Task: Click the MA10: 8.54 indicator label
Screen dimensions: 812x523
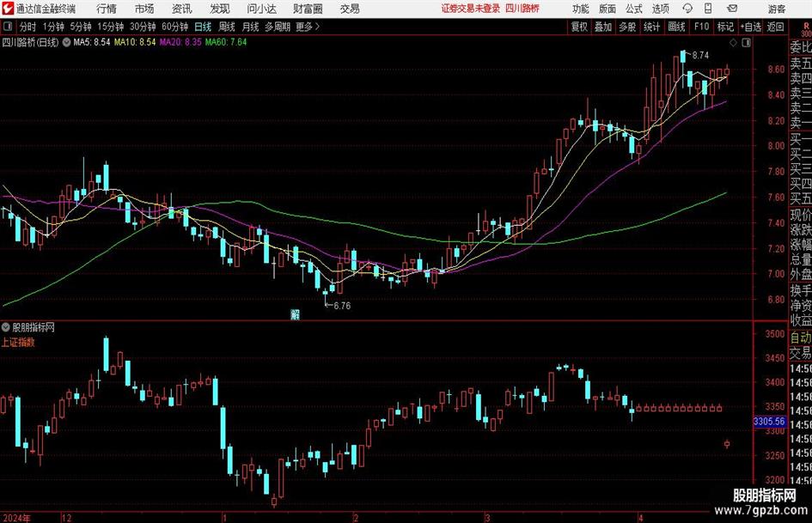Action: pos(135,42)
